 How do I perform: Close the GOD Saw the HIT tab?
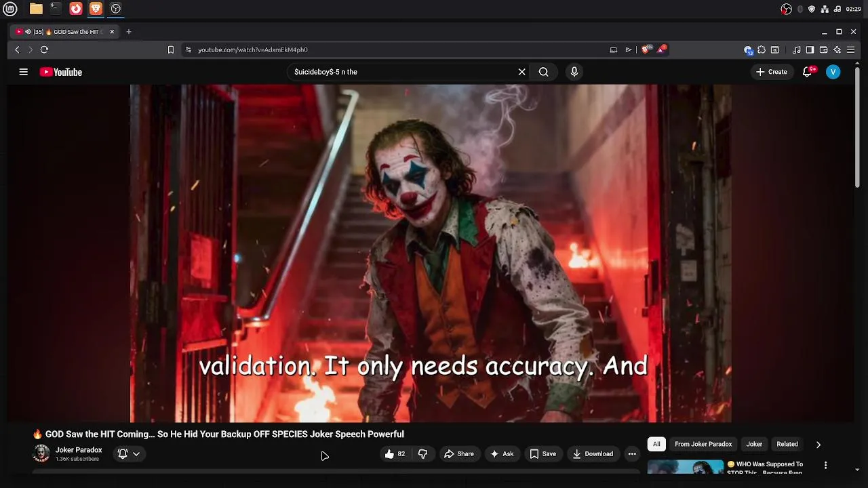pos(112,32)
